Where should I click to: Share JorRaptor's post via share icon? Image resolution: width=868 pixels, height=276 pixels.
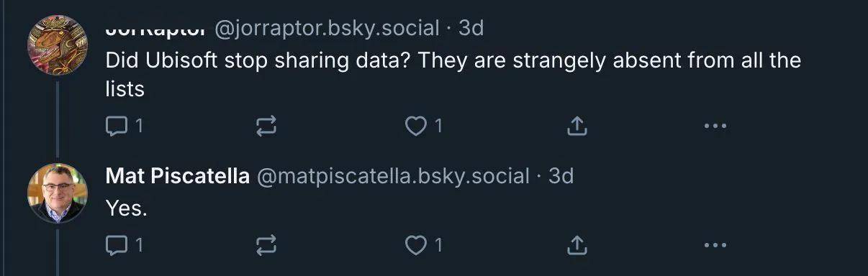[577, 126]
